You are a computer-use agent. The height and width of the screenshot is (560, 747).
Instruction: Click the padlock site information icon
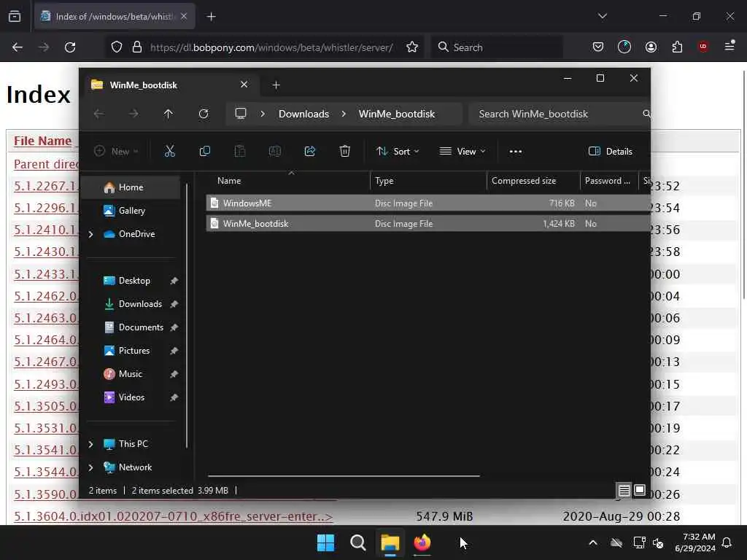pyautogui.click(x=137, y=47)
